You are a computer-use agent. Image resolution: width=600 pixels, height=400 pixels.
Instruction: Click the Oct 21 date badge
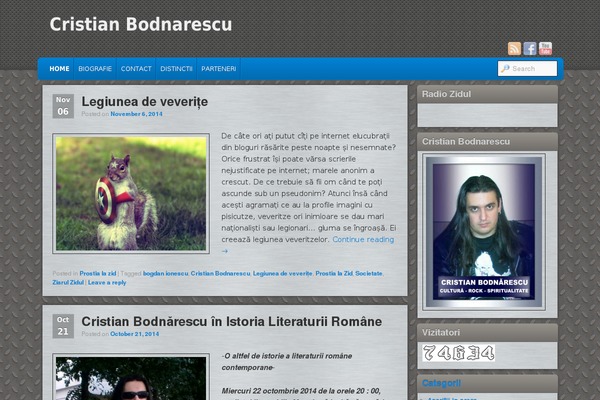point(63,326)
